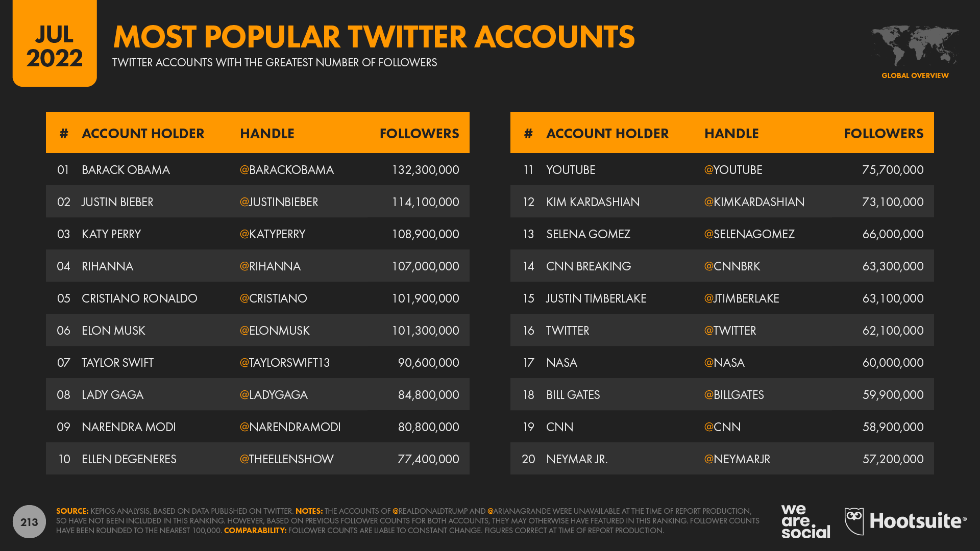Click the Neymar Jr. follower count
Viewport: 980px width, 551px height.
893,459
